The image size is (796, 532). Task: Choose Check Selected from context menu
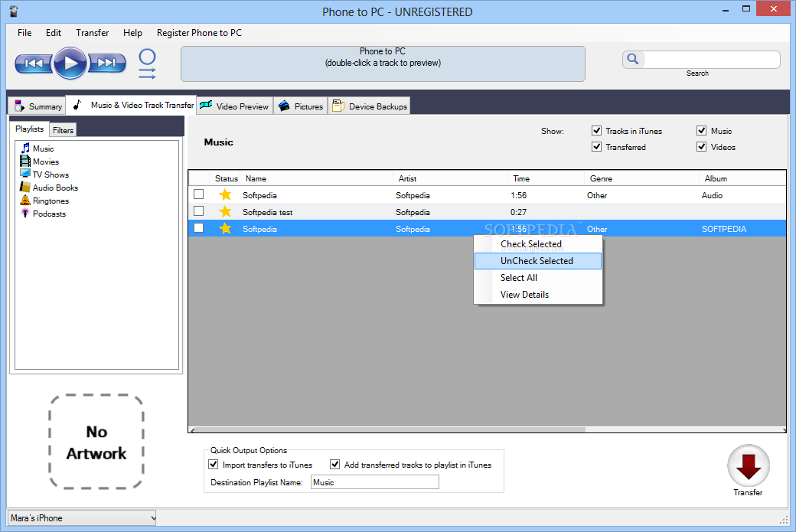click(x=538, y=244)
